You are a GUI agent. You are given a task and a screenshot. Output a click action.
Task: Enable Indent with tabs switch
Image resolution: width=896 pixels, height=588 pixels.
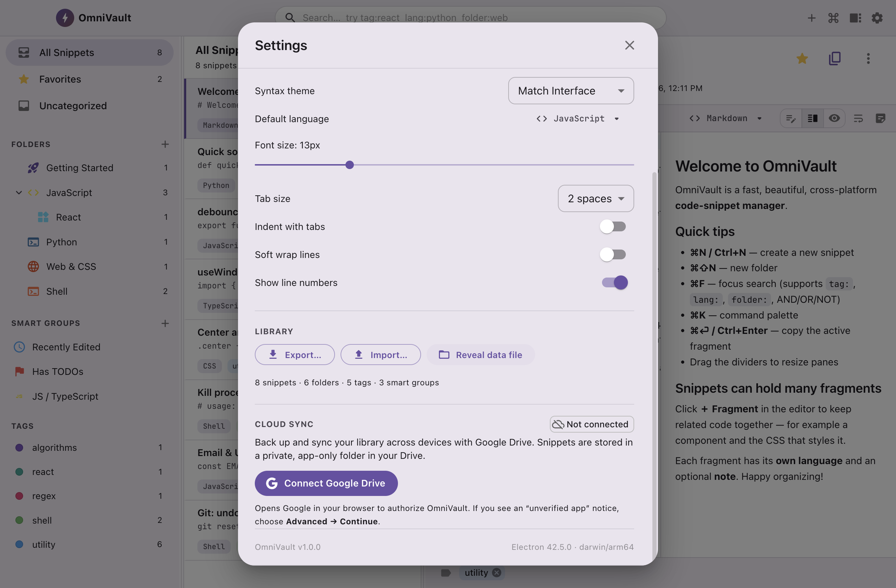(613, 226)
